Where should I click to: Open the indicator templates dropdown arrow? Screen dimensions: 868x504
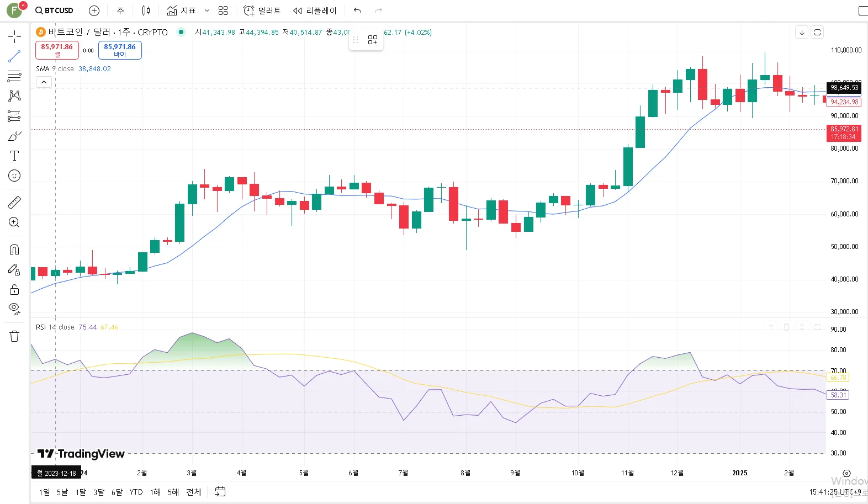[207, 10]
